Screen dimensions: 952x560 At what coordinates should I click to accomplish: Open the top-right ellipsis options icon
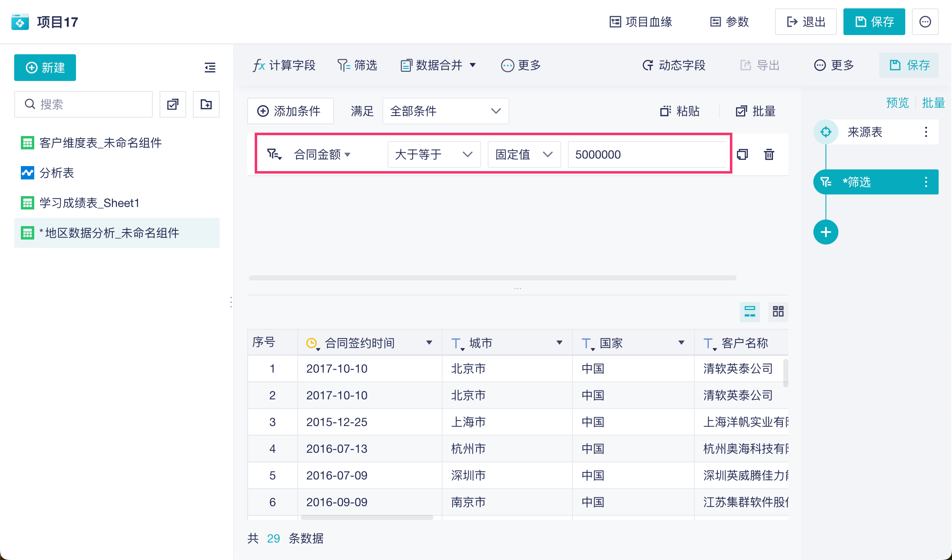(925, 22)
